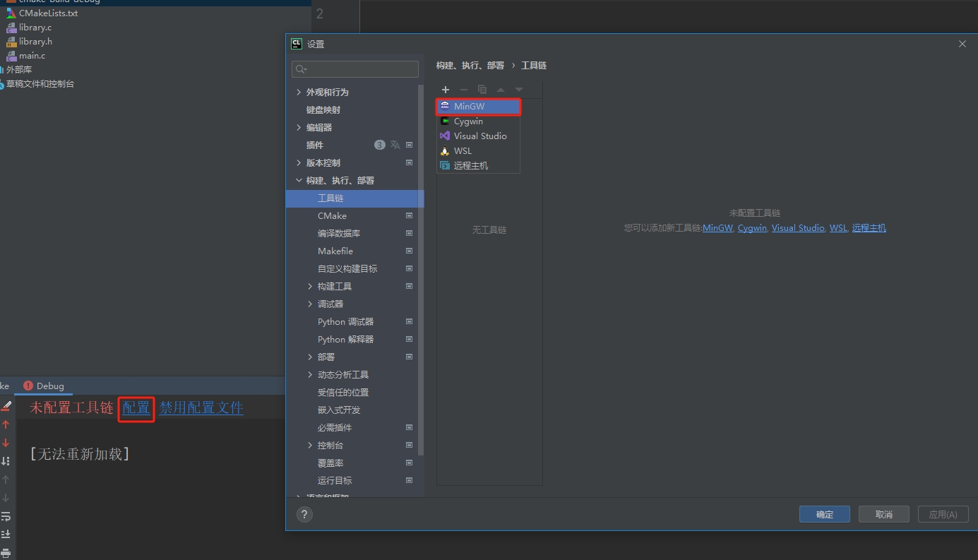Select Visual Studio from the toolchain popup list
978x560 pixels.
pyautogui.click(x=479, y=136)
